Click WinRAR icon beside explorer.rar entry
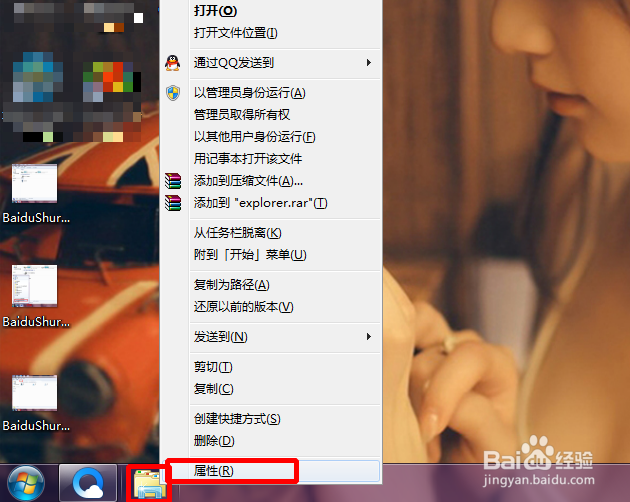The image size is (630, 502). 173,203
